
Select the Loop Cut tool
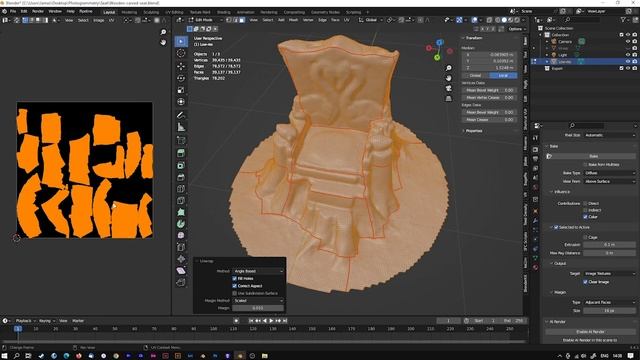(181, 189)
